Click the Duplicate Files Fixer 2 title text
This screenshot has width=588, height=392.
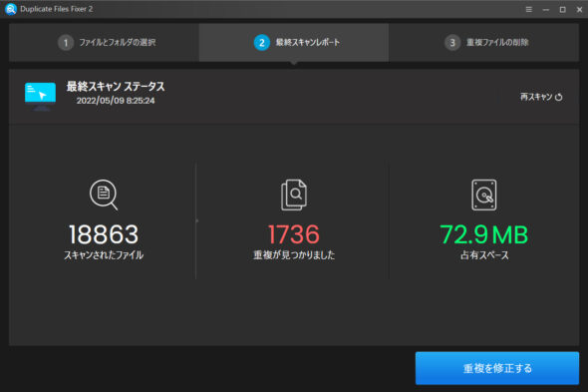point(56,9)
